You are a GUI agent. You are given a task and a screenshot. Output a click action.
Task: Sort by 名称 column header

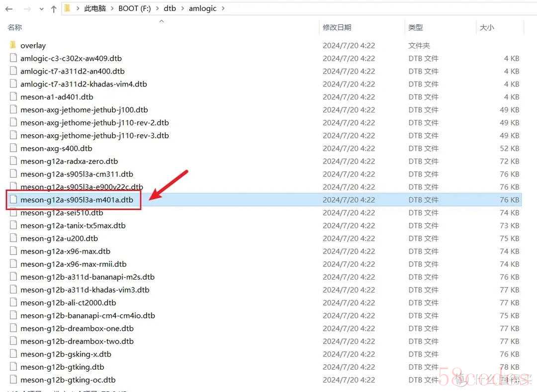[x=15, y=27]
